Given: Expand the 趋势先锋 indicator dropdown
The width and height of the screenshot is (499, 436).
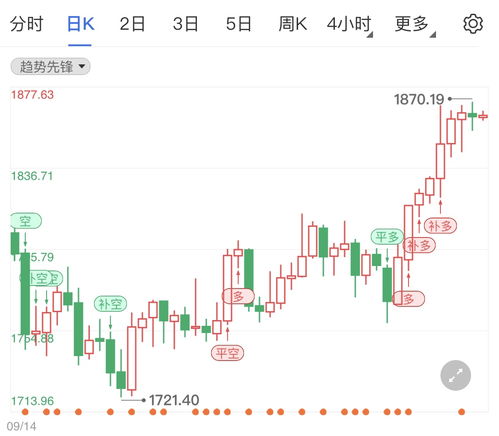Looking at the screenshot, I should [50, 67].
